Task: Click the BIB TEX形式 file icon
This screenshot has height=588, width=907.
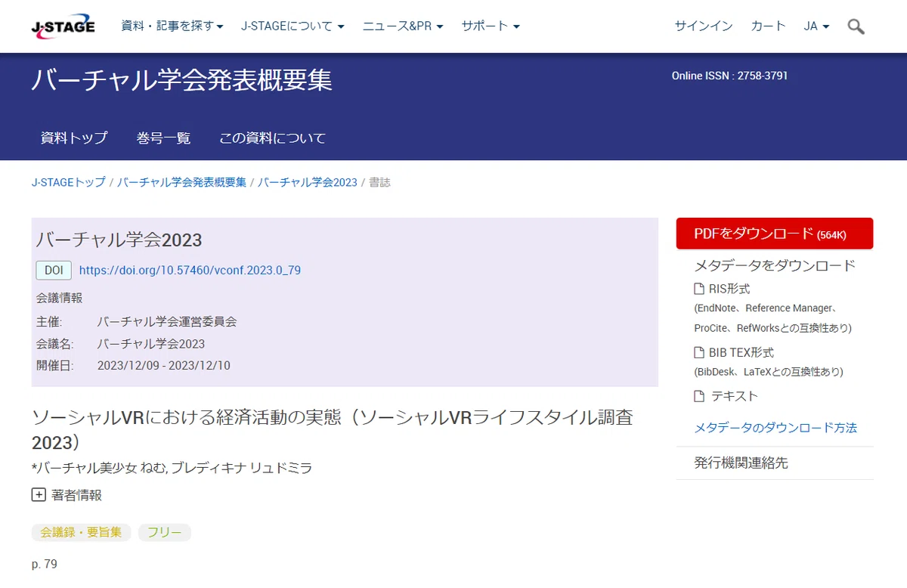Action: tap(699, 352)
